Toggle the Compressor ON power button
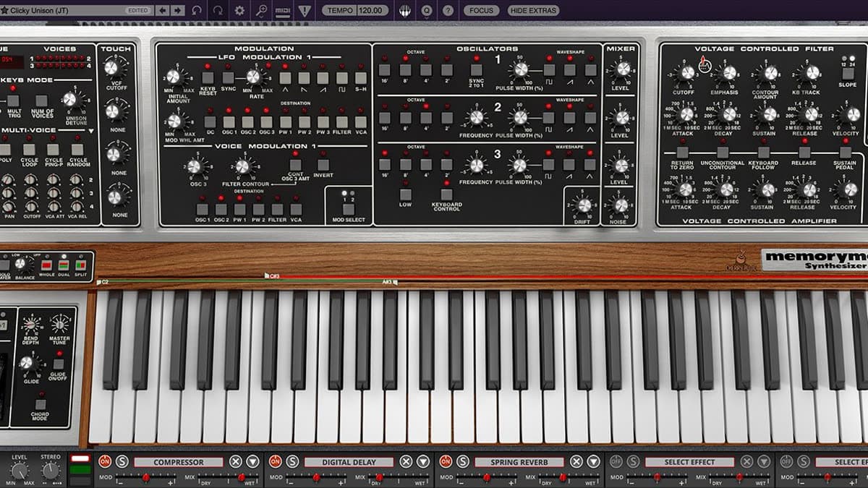 click(105, 461)
